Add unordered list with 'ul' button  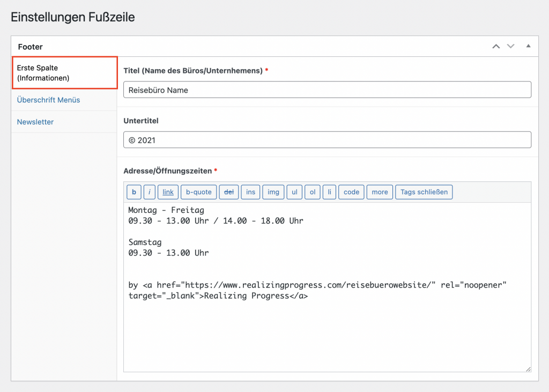294,192
